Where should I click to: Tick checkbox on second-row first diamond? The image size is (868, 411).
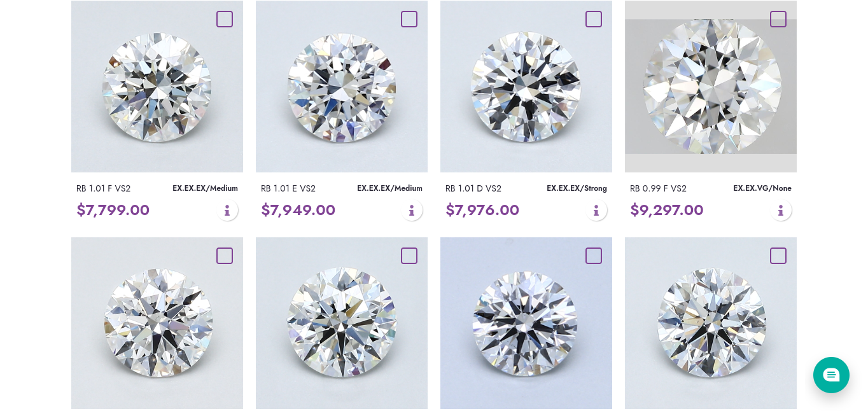point(225,256)
